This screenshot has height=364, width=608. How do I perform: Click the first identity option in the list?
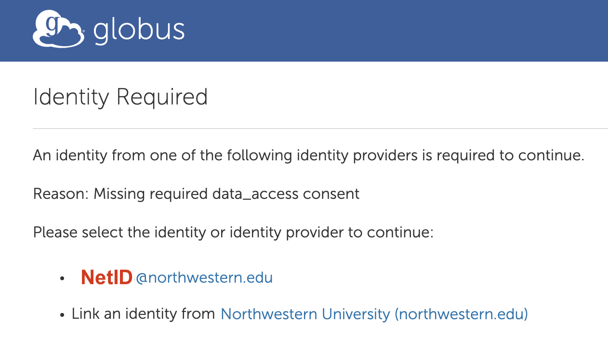pos(176,277)
